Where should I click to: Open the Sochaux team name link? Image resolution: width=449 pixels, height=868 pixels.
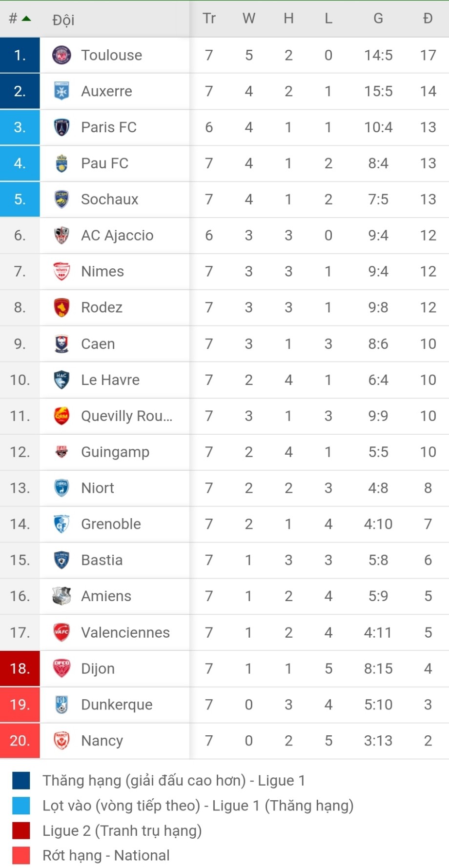(110, 199)
